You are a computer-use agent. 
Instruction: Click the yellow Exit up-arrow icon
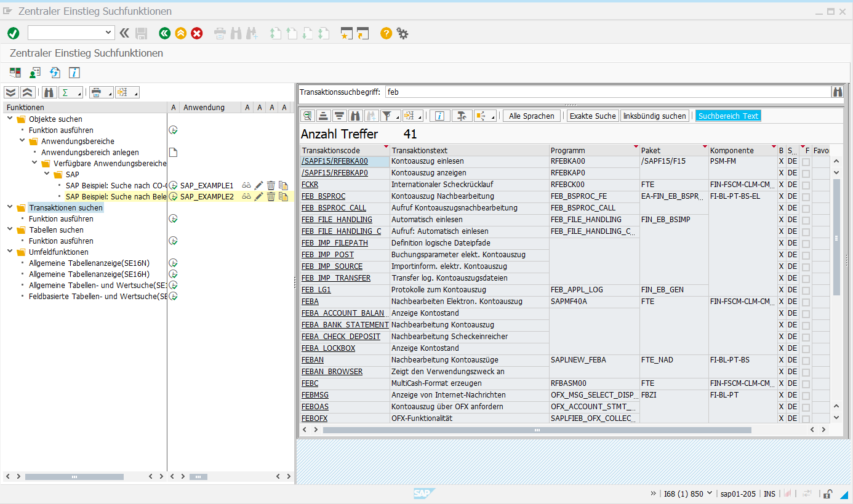pos(180,33)
